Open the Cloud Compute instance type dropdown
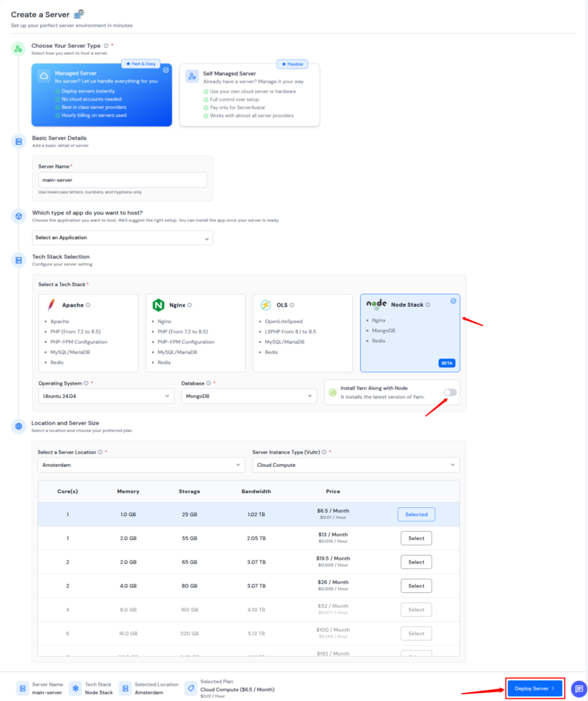 pos(355,464)
